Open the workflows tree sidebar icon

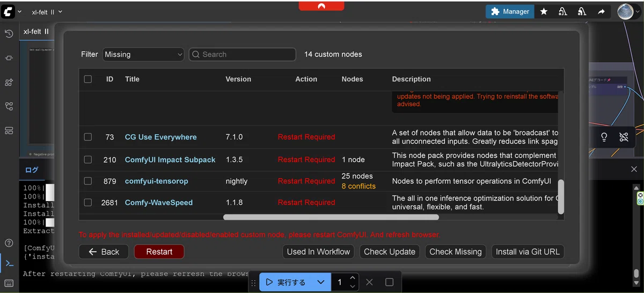9,106
